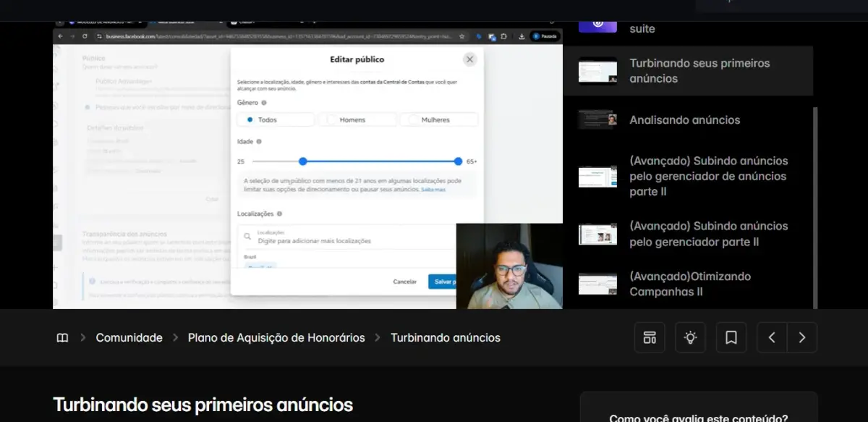This screenshot has width=868, height=422.
Task: Close the Editar público dialog
Action: coord(470,59)
